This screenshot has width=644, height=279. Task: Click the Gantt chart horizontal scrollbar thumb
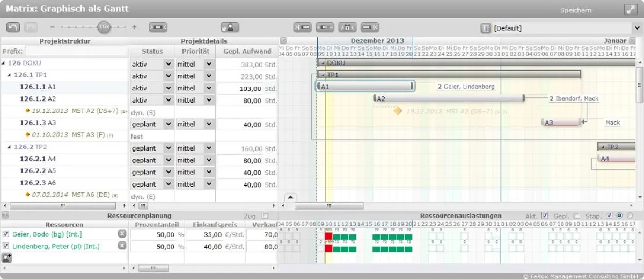(x=329, y=206)
